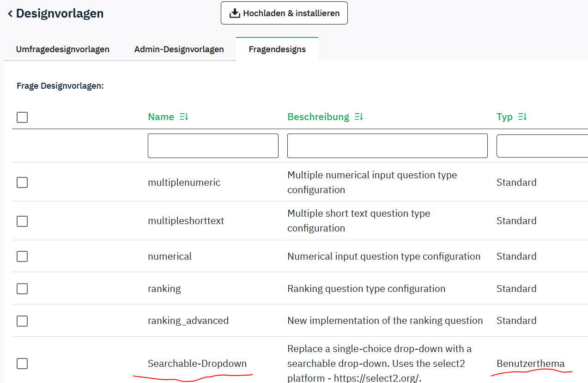
Task: Enable the numerical row checkbox
Action: click(22, 256)
